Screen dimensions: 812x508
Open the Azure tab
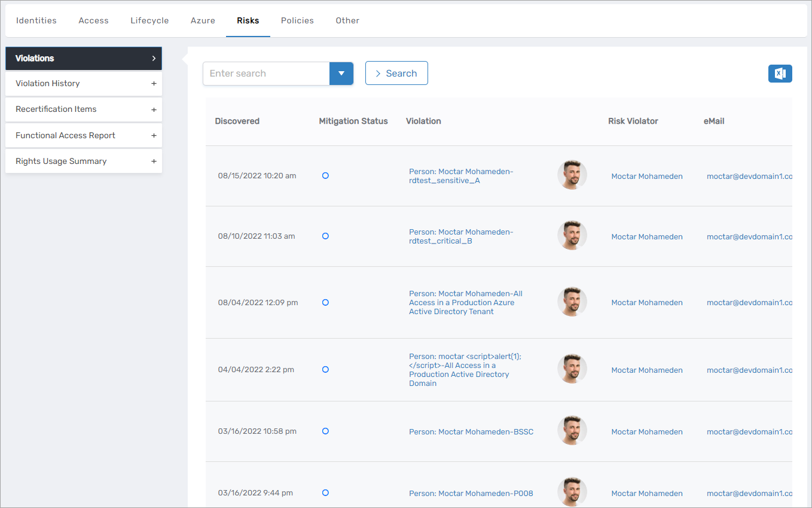(x=203, y=20)
